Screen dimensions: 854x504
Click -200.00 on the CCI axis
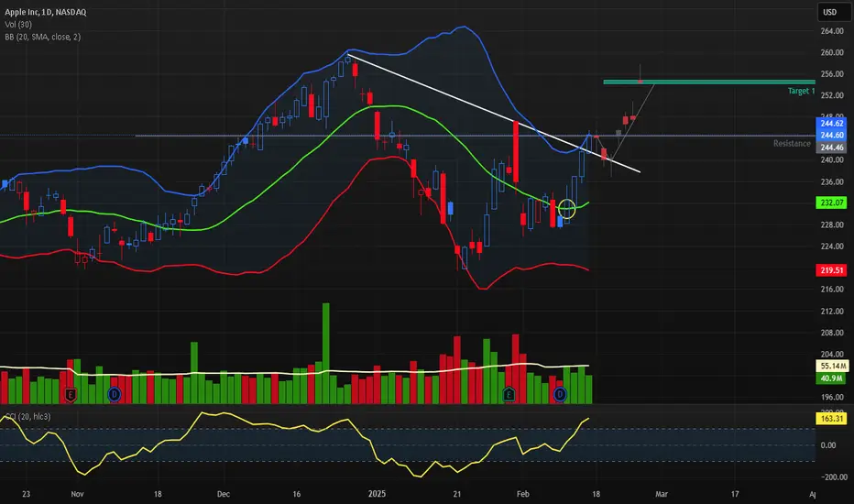pyautogui.click(x=833, y=477)
